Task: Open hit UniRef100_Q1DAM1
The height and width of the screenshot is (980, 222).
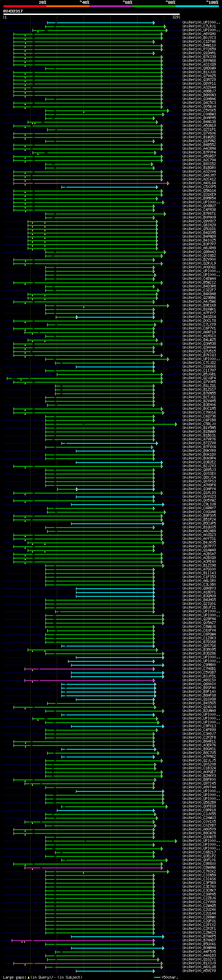Action: coord(199,53)
